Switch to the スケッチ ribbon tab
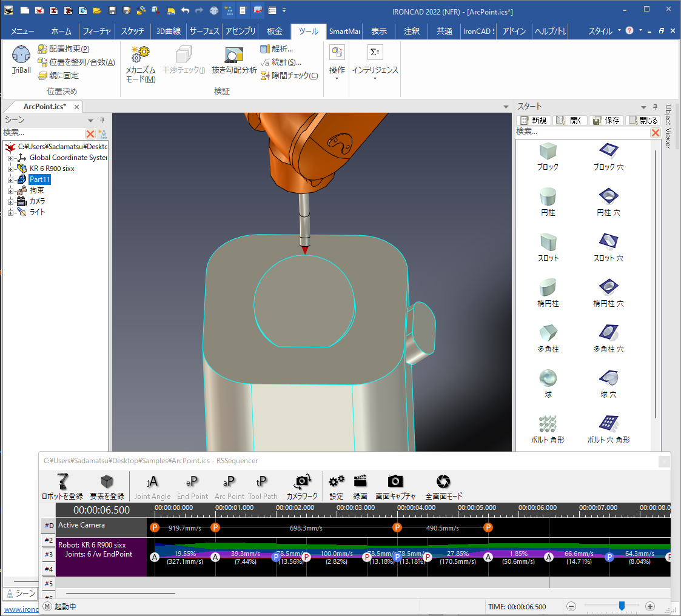This screenshot has width=681, height=616. click(x=132, y=32)
